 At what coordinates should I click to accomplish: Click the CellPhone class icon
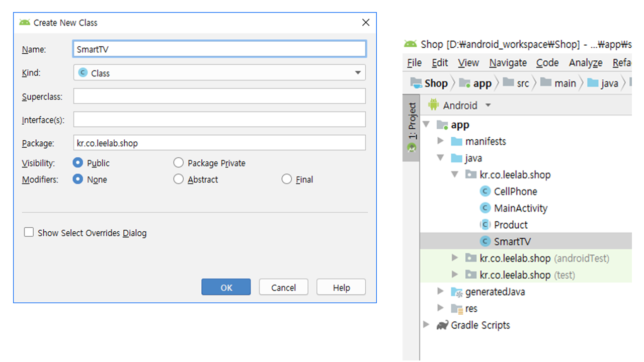click(485, 192)
